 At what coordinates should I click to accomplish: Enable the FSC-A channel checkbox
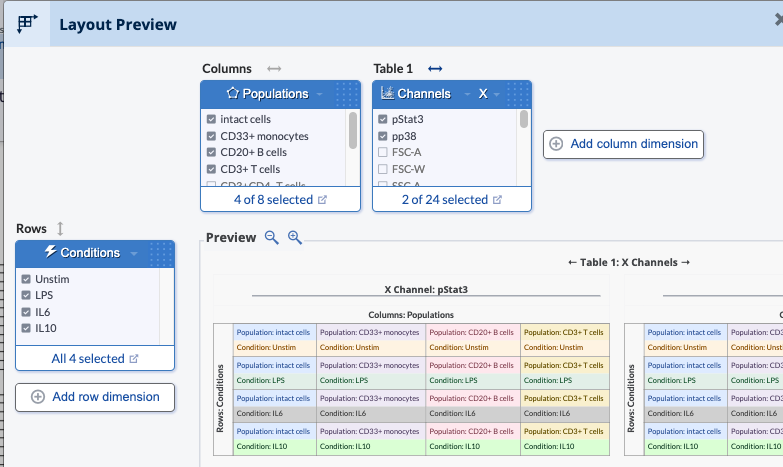point(383,152)
